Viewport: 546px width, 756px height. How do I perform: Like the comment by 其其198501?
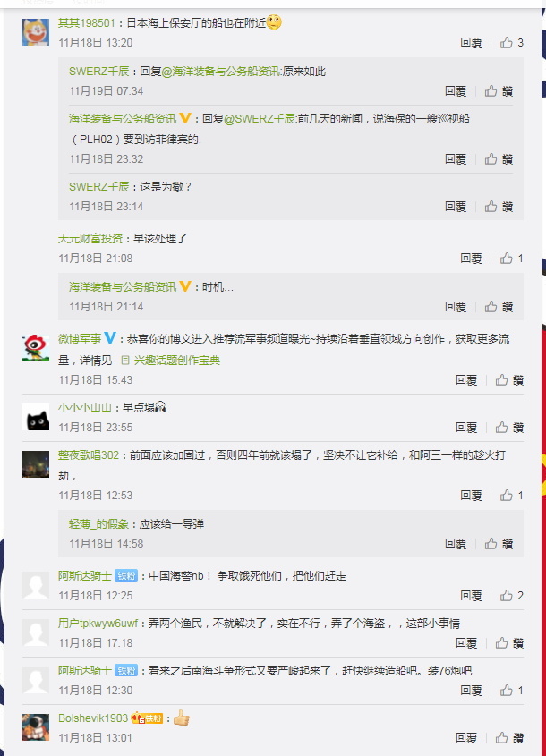(511, 43)
